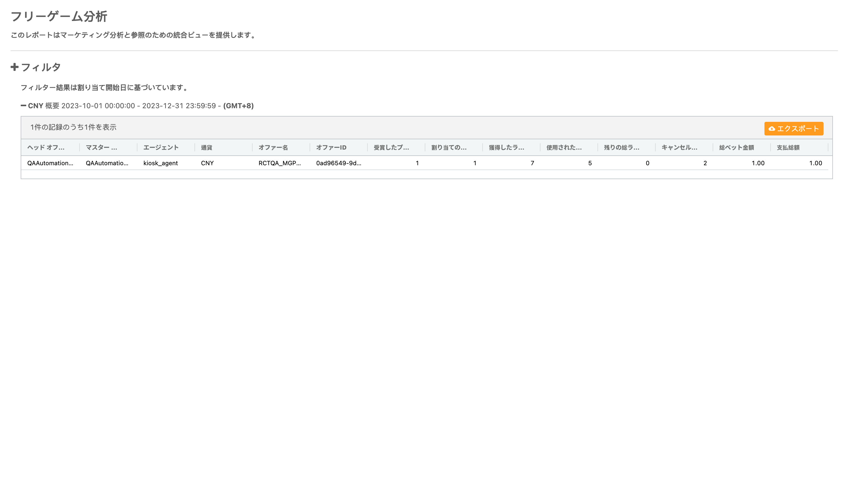This screenshot has width=844, height=504.
Task: Click the フィルタ heading text
Action: [41, 67]
